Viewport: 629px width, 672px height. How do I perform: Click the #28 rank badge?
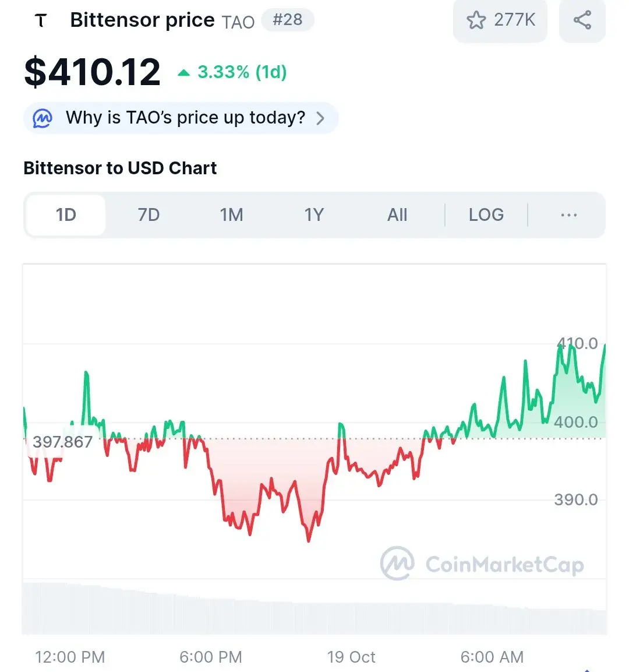coord(288,20)
